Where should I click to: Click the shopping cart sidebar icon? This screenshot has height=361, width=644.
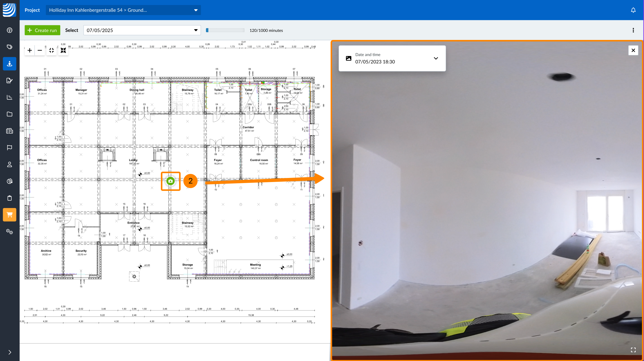[10, 215]
